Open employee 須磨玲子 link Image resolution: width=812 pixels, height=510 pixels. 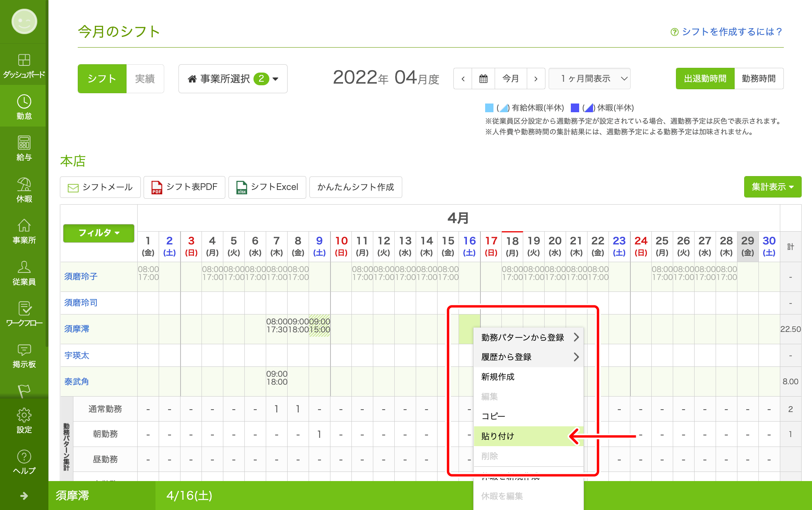pos(81,276)
